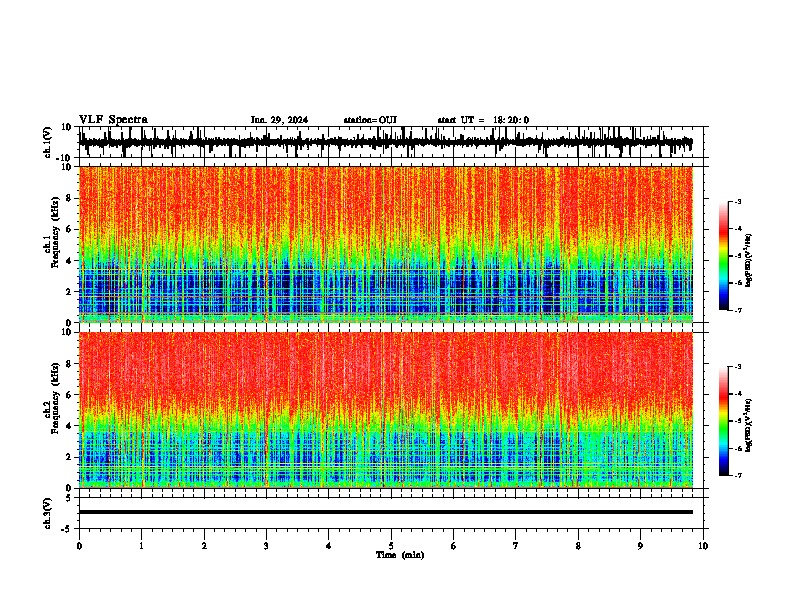Click the 'ch.1(V)' waveform axis label
The image size is (792, 612).
(48, 142)
